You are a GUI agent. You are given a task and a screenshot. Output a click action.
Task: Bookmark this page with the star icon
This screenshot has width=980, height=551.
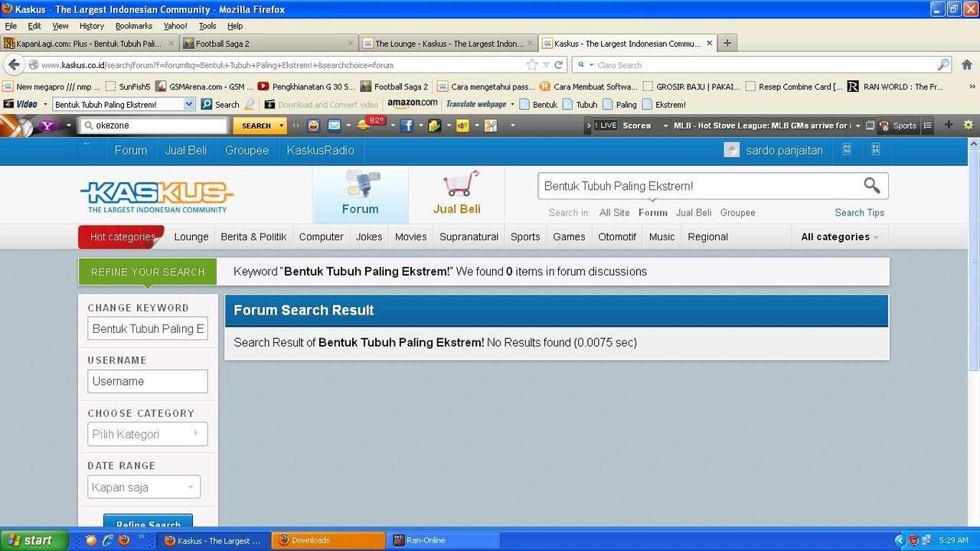[x=532, y=65]
